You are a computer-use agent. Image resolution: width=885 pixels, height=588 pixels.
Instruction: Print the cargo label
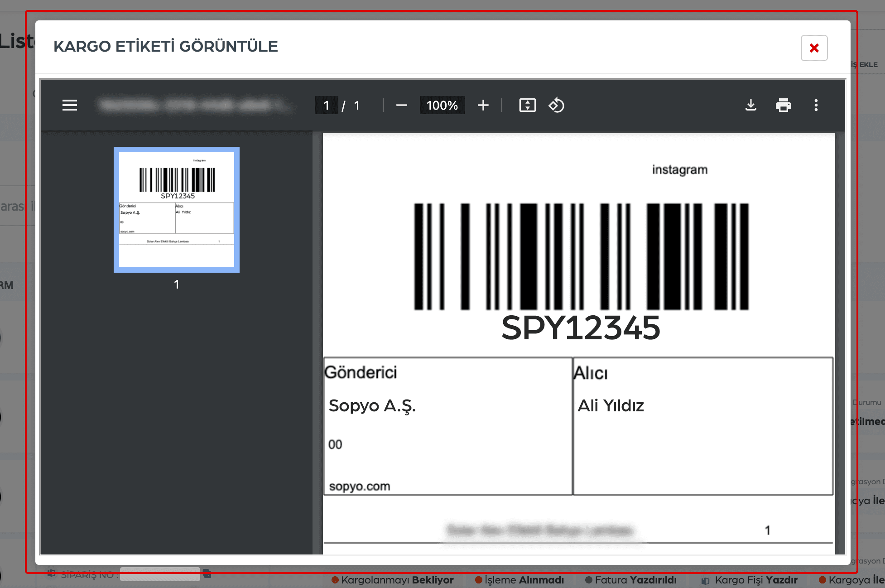point(783,106)
